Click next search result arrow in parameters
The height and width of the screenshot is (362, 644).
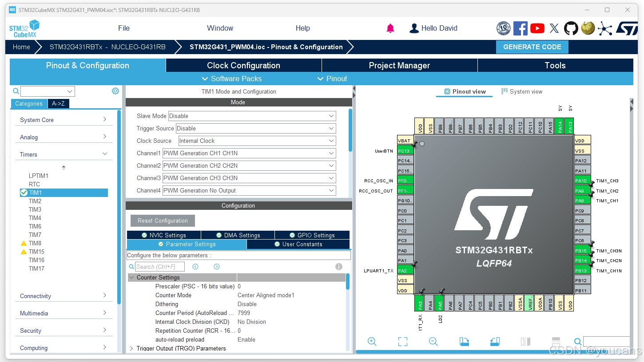coord(217,267)
